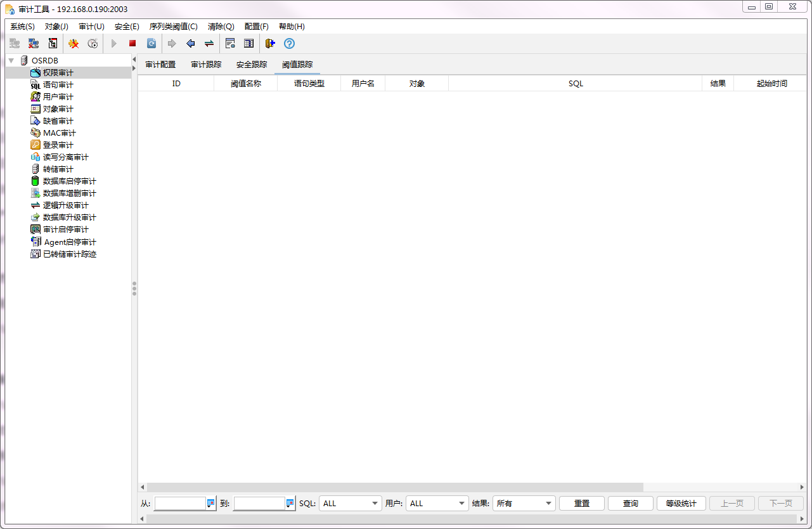
Task: Open the SQL type dropdown
Action: click(350, 503)
